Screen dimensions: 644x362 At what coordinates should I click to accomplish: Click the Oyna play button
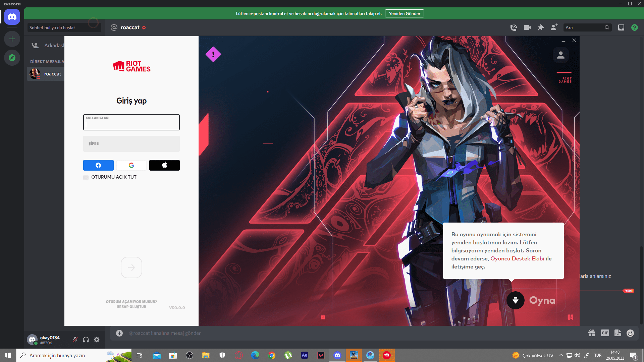(542, 300)
